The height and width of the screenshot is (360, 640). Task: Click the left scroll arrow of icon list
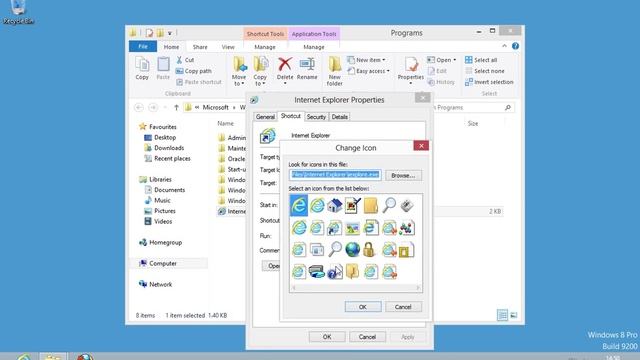coord(293,288)
